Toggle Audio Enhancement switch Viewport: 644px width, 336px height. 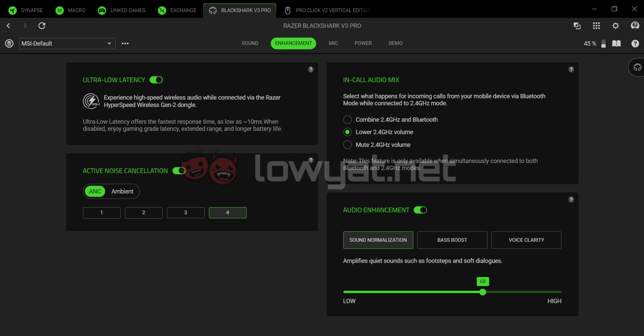[420, 210]
